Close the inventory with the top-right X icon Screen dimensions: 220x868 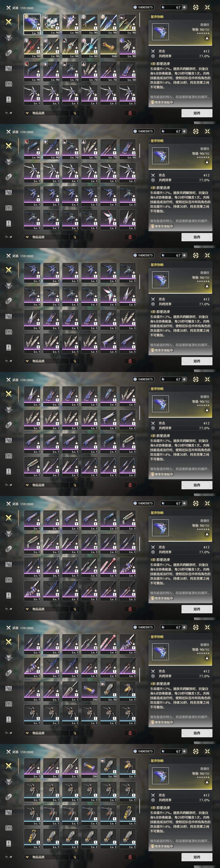[x=207, y=7]
